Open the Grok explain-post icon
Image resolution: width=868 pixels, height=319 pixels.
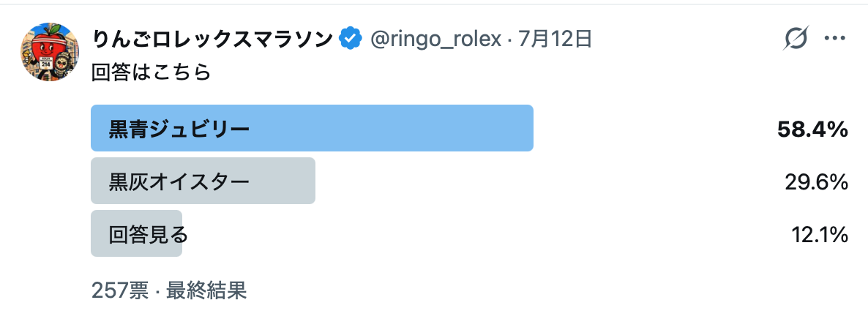[x=796, y=38]
